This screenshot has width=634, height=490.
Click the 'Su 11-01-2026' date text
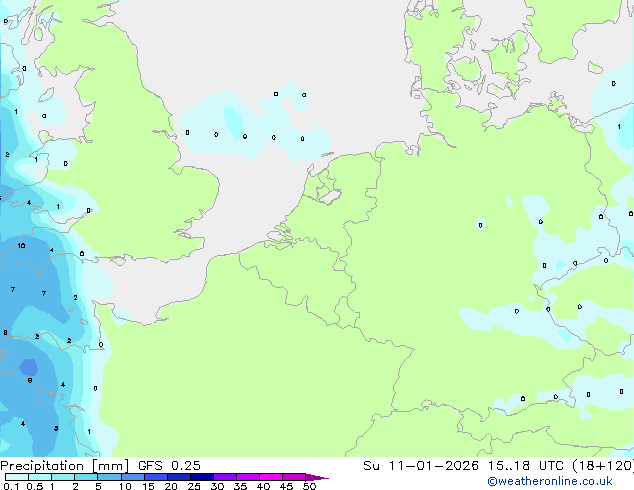[x=421, y=466]
